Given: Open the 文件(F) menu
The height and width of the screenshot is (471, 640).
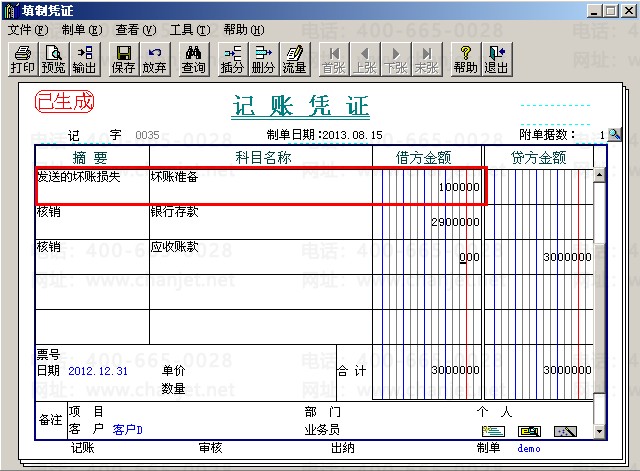Looking at the screenshot, I should (28, 30).
